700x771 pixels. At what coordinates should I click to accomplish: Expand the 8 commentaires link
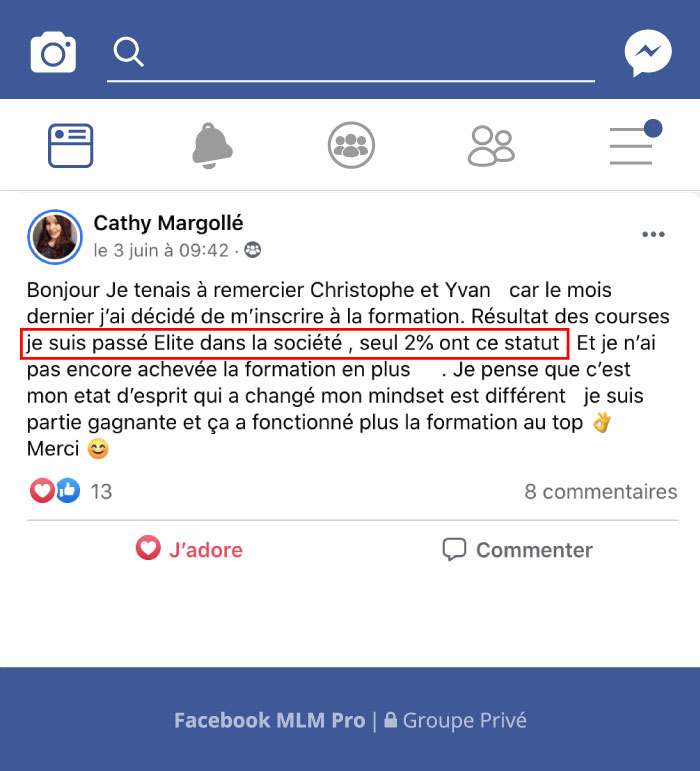coord(601,492)
